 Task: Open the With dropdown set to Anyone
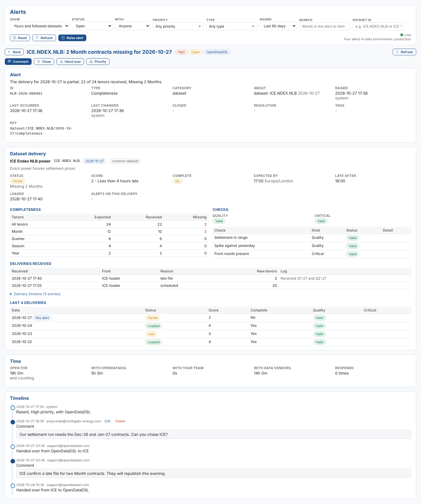coord(133,26)
